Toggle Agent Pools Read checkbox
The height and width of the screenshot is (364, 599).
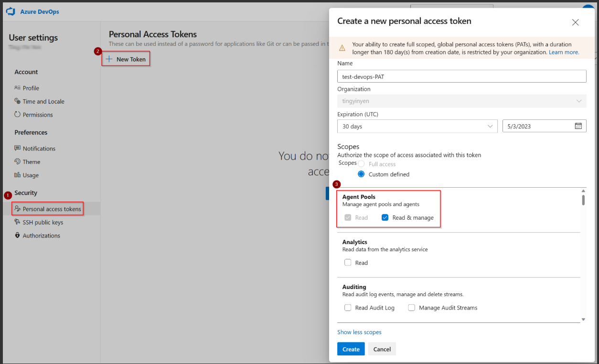348,217
